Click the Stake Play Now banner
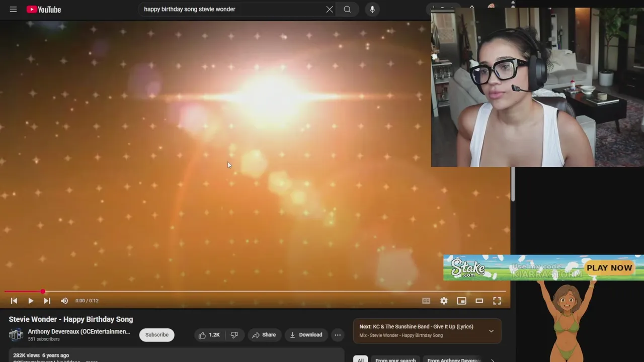This screenshot has width=644, height=362. 543,268
